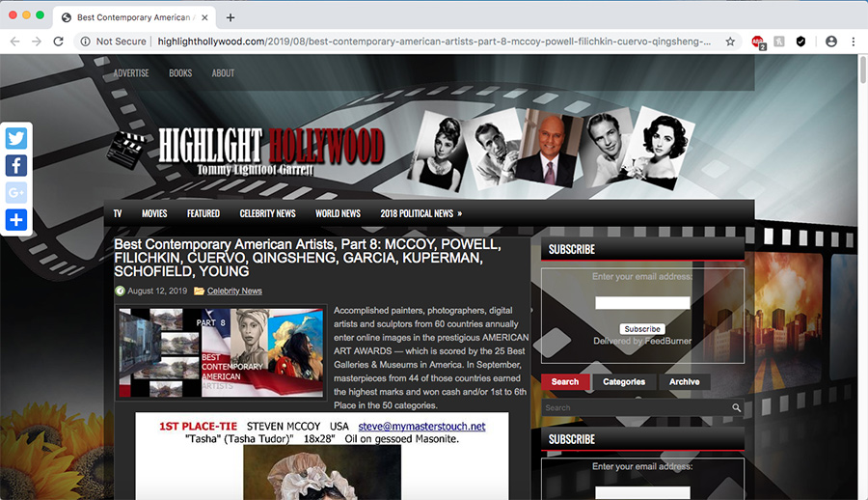Viewport: 868px width, 500px height.
Task: Open the blue plus share menu
Action: click(x=16, y=219)
